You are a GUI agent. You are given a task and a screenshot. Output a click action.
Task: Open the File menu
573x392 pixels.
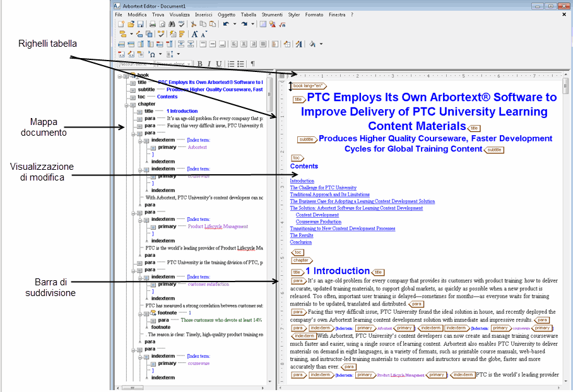[119, 15]
